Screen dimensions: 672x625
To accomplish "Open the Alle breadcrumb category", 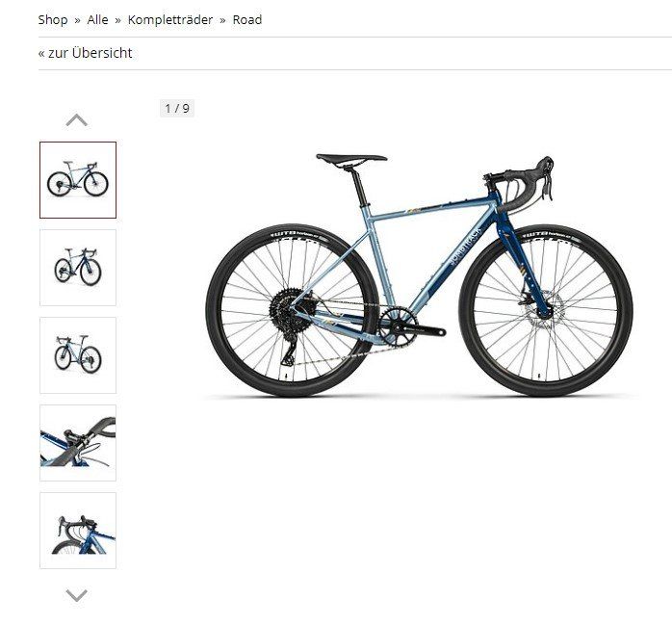I will [97, 19].
